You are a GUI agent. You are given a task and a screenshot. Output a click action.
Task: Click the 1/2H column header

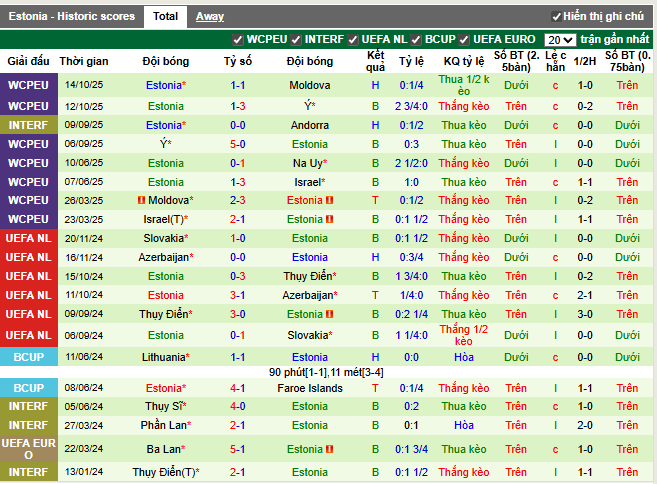click(585, 61)
